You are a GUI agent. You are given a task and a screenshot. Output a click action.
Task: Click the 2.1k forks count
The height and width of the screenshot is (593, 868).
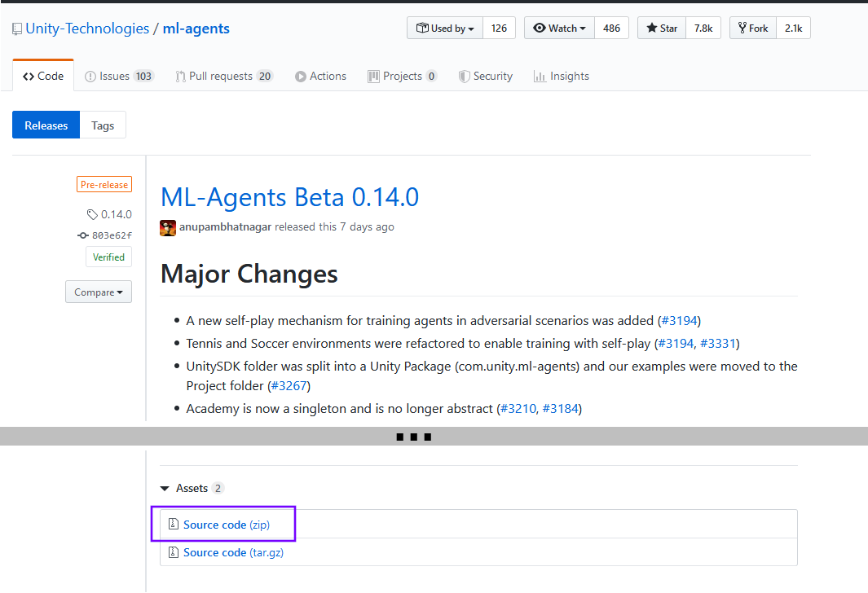[x=793, y=28]
